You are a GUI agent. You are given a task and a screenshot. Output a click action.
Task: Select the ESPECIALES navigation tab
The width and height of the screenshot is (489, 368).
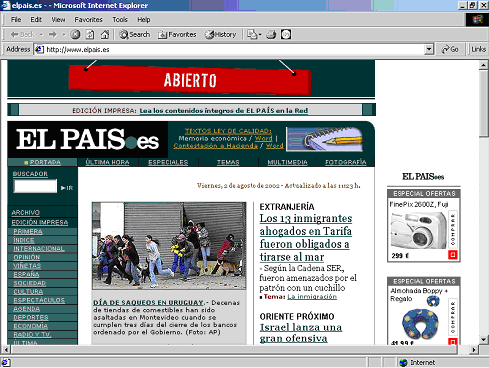tap(168, 162)
